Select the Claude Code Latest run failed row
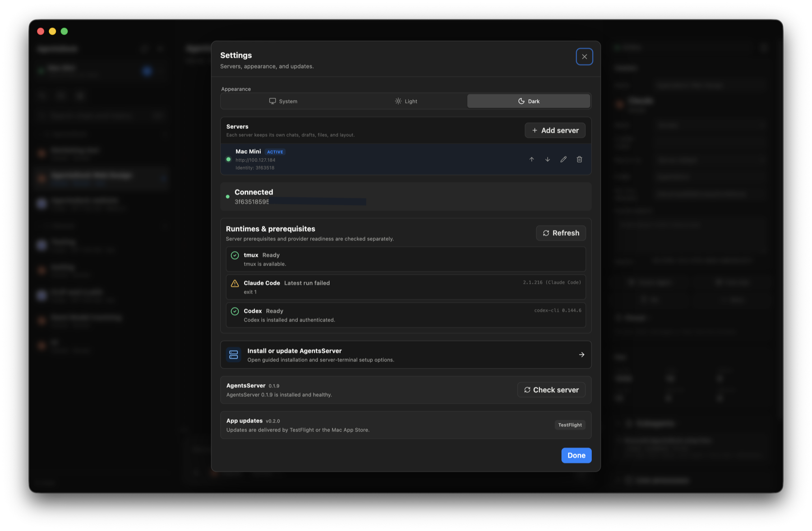The image size is (812, 531). 406,287
